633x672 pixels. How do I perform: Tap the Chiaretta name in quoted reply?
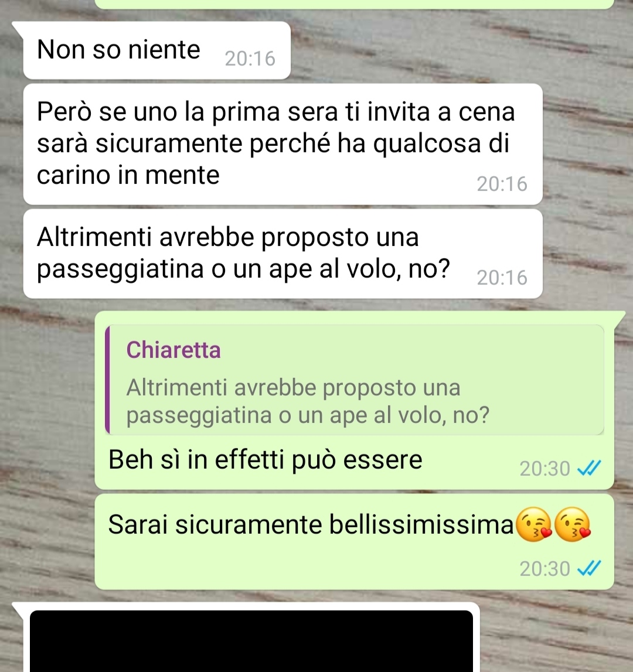173,350
